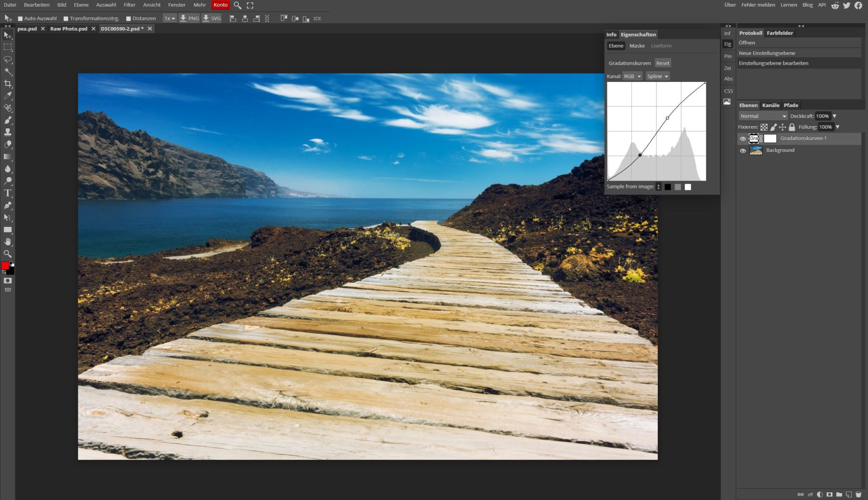The width and height of the screenshot is (868, 500).
Task: Select the Lasso tool
Action: point(7,59)
